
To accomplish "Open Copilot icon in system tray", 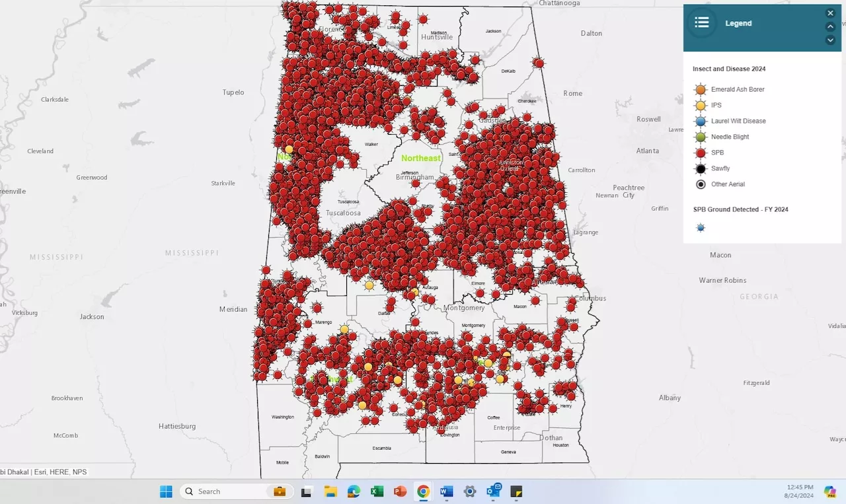I will coord(830,491).
